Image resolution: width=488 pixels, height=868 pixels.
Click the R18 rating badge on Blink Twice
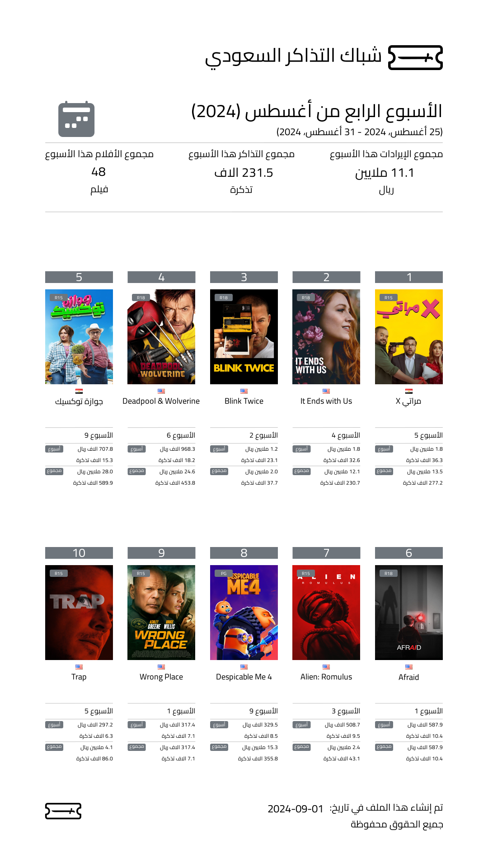[x=224, y=297]
